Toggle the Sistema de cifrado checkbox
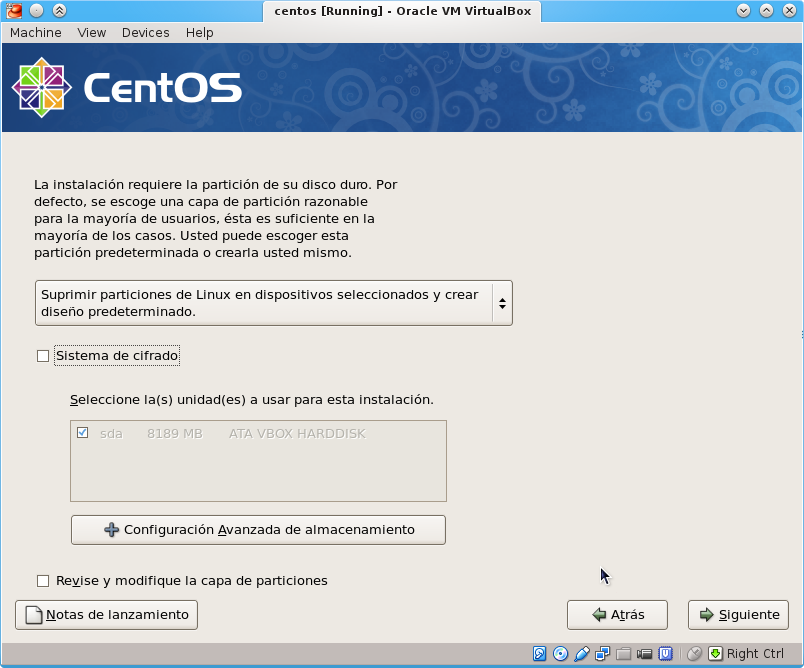This screenshot has height=668, width=804. coord(43,356)
